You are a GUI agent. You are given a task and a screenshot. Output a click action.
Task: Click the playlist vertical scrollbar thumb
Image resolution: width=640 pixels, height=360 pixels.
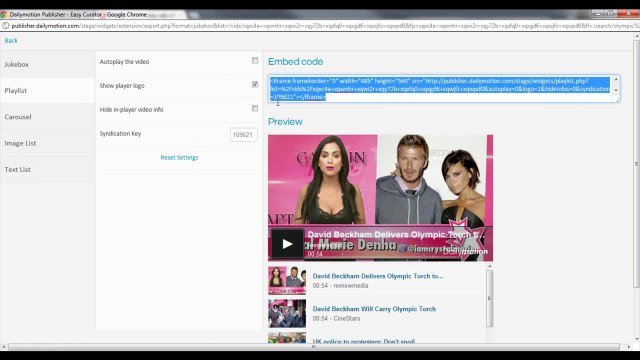coord(489,298)
